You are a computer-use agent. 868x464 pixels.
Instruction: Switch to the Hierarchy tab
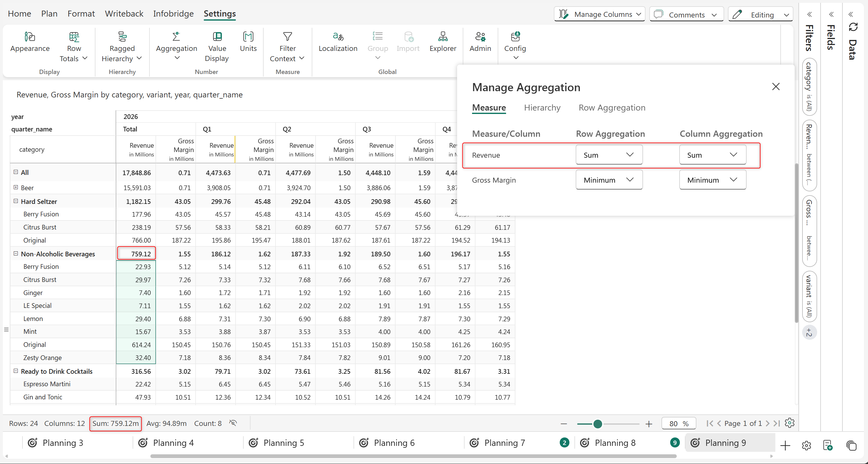pos(542,108)
